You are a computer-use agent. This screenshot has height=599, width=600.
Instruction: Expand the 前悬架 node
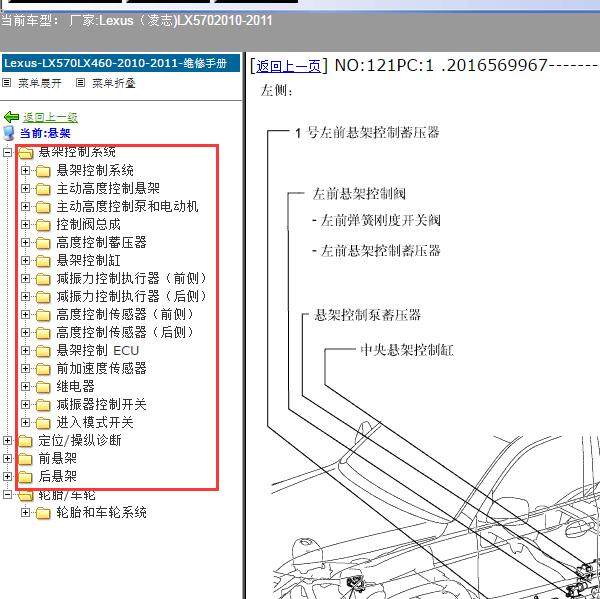pos(7,458)
